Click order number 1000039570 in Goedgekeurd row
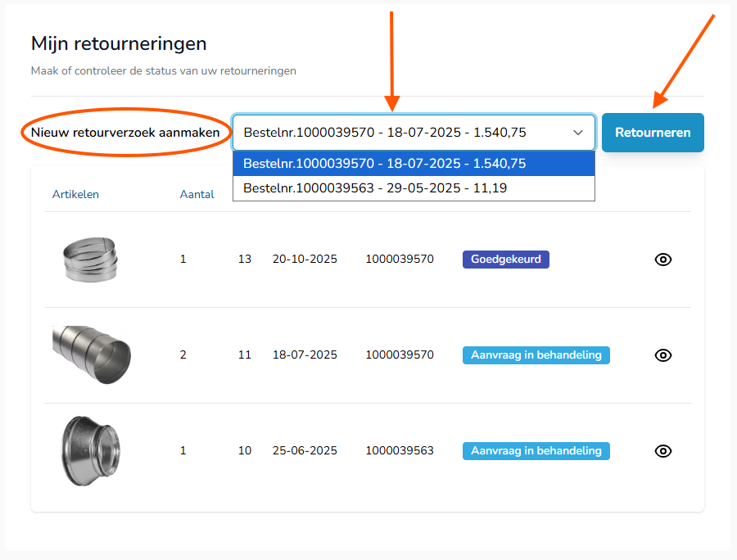The image size is (737, 560). point(400,260)
